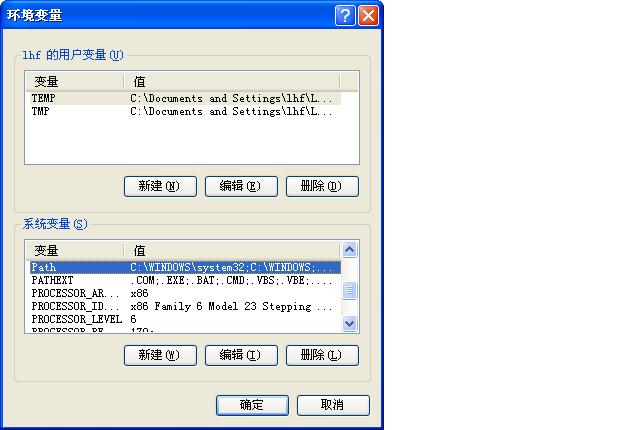Click the Path value C:\WINDOWS\system32

tap(231, 267)
